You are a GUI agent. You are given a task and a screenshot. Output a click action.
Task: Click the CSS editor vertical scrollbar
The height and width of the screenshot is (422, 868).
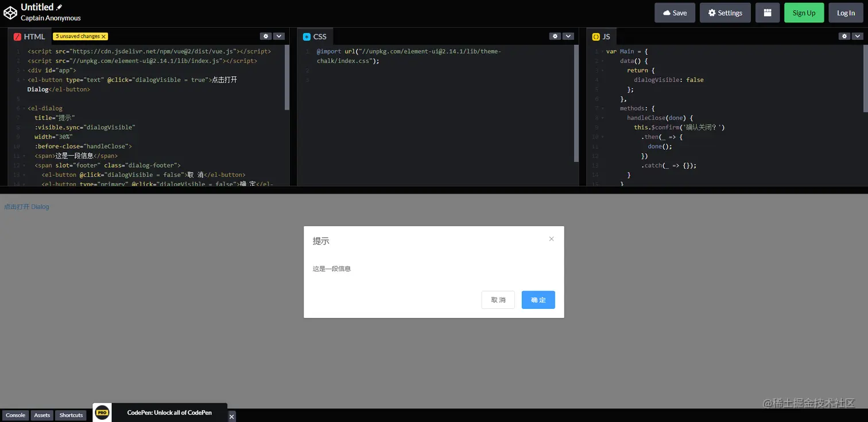click(x=576, y=103)
